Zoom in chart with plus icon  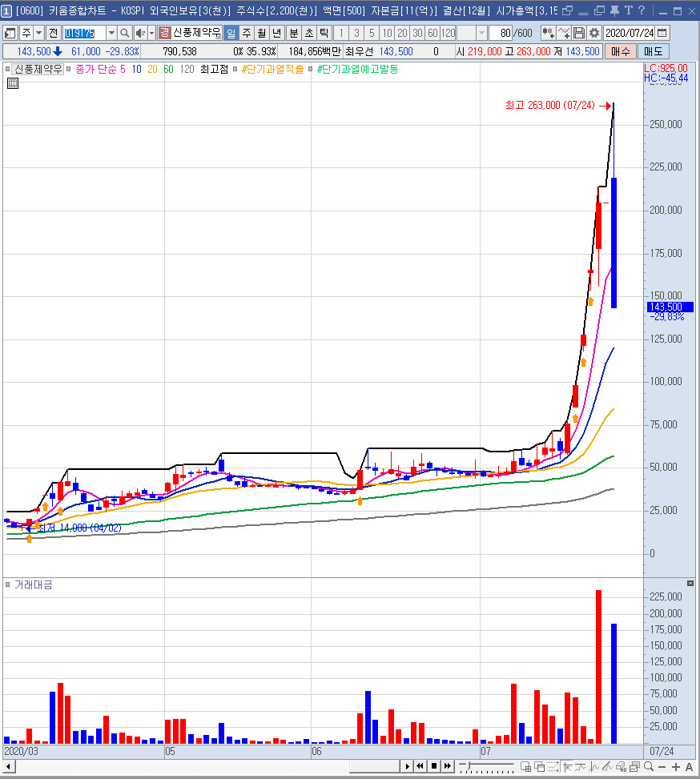[x=677, y=766]
